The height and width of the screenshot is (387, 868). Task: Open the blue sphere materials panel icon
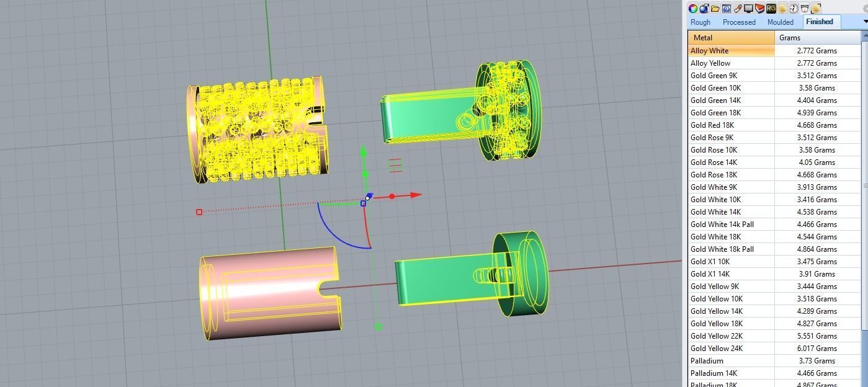click(704, 8)
